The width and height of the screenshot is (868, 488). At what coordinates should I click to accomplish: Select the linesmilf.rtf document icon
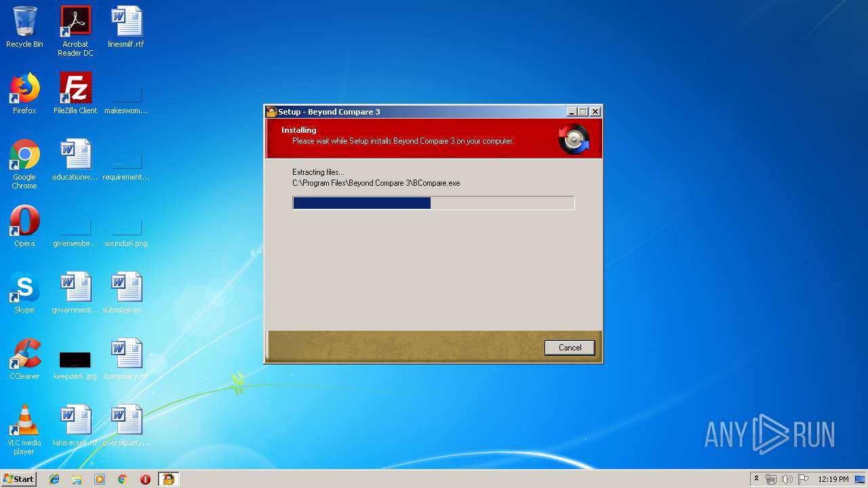click(x=126, y=27)
